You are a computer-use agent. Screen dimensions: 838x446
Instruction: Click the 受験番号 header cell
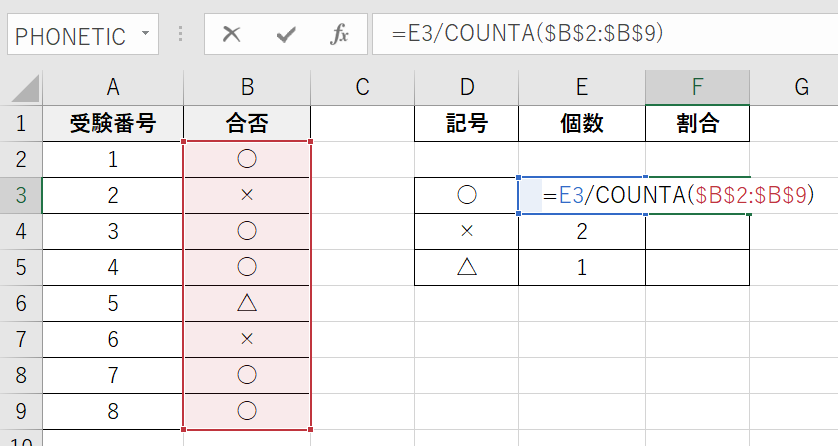point(113,125)
